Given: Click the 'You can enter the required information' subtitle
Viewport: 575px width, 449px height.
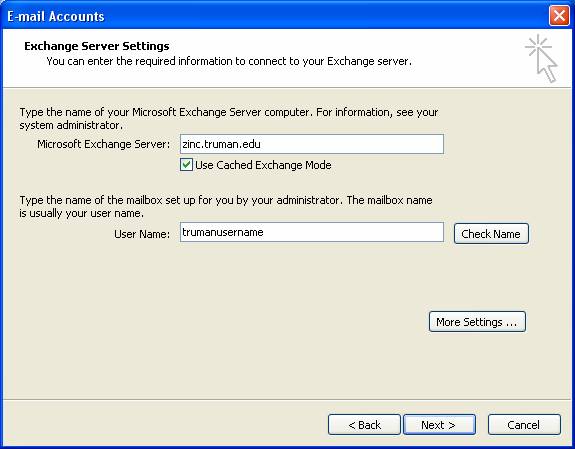Looking at the screenshot, I should (x=229, y=61).
